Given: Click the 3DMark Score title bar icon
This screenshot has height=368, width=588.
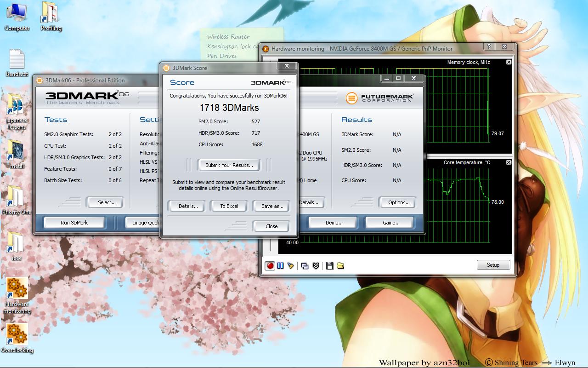Looking at the screenshot, I should coord(166,68).
